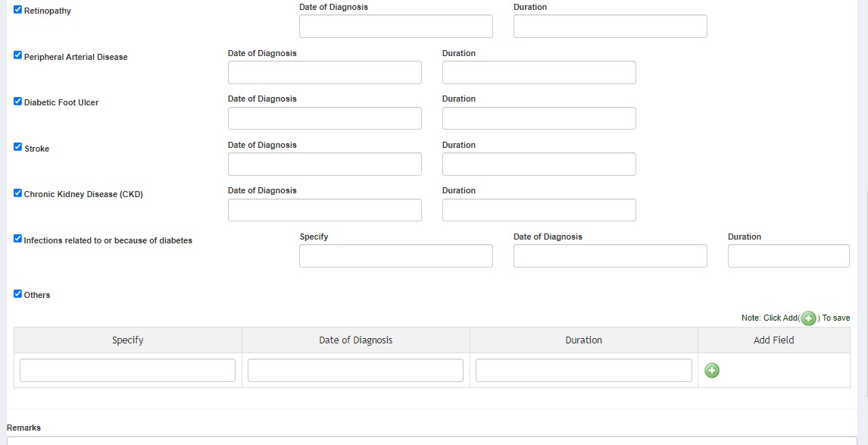Click the Retinopathy Duration field
The height and width of the screenshot is (445, 868).
coord(610,27)
